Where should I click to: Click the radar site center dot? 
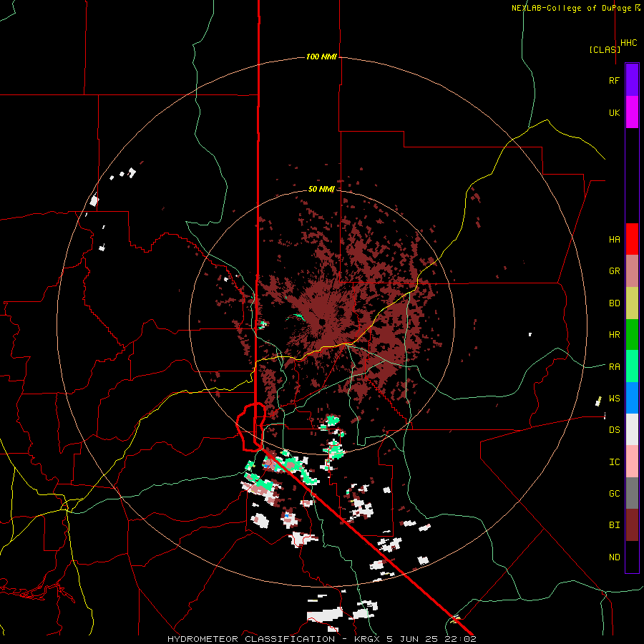[322, 321]
